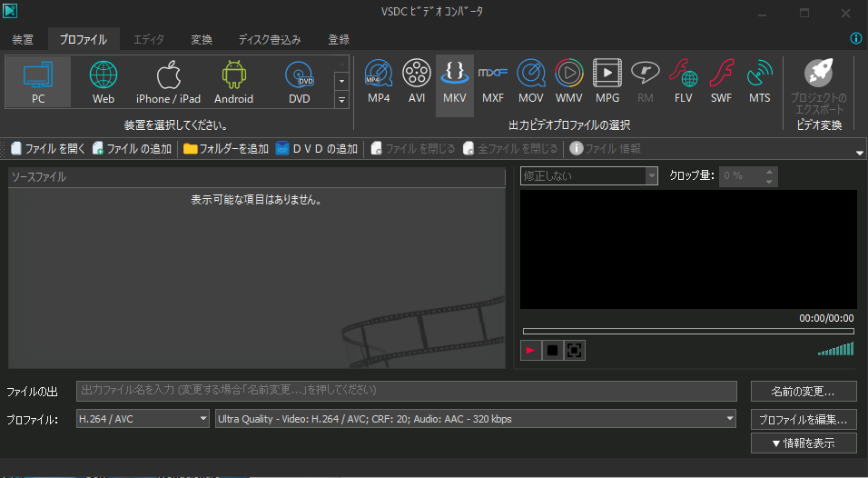868x478 pixels.
Task: Stop the preview playback
Action: tap(552, 350)
